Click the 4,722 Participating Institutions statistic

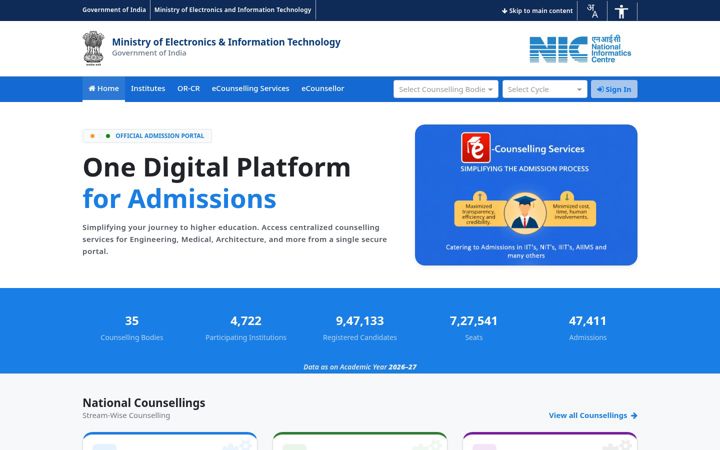(246, 328)
